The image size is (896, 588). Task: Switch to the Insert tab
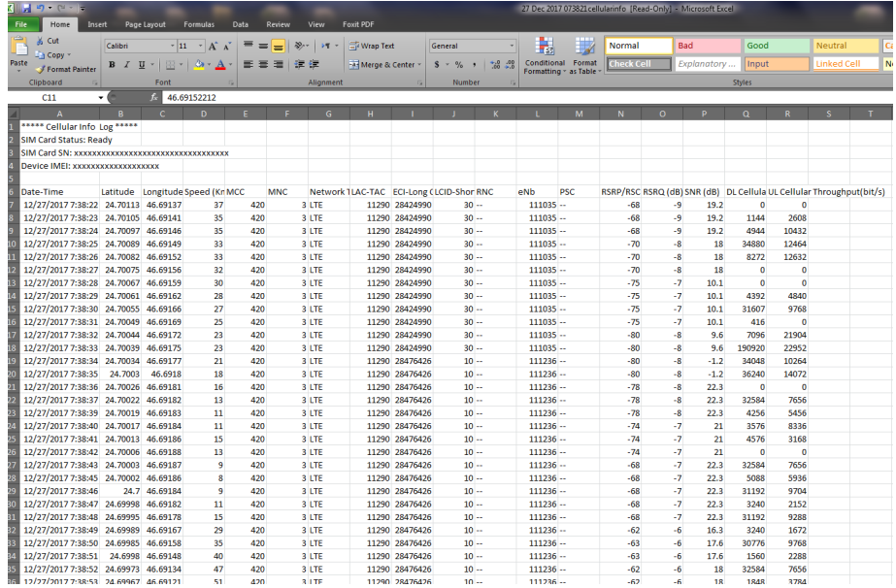click(x=97, y=24)
